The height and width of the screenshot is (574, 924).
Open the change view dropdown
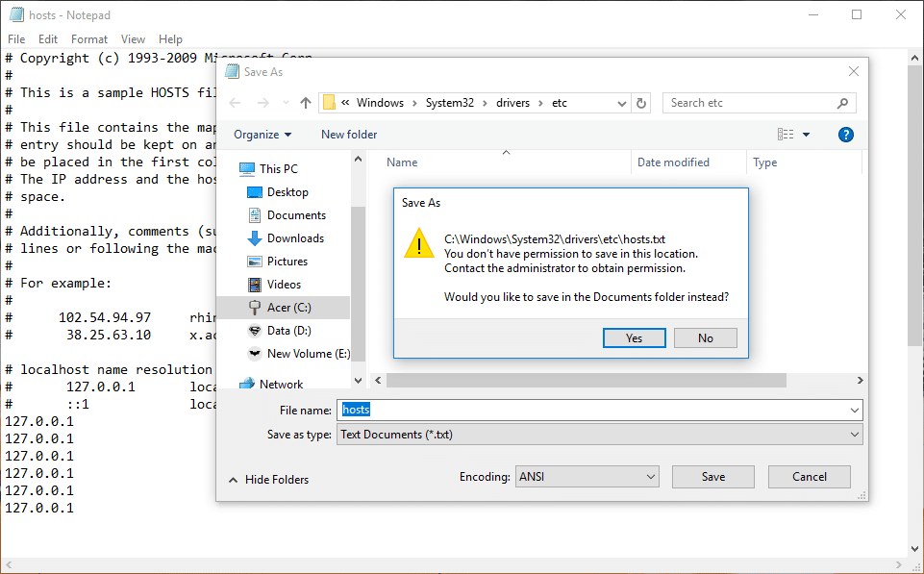pyautogui.click(x=806, y=135)
